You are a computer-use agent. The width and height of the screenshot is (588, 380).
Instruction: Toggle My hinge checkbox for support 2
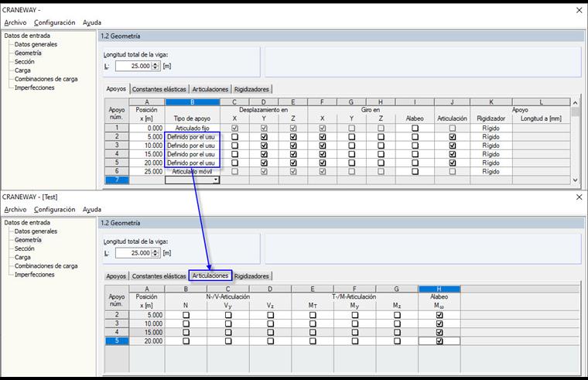355,315
